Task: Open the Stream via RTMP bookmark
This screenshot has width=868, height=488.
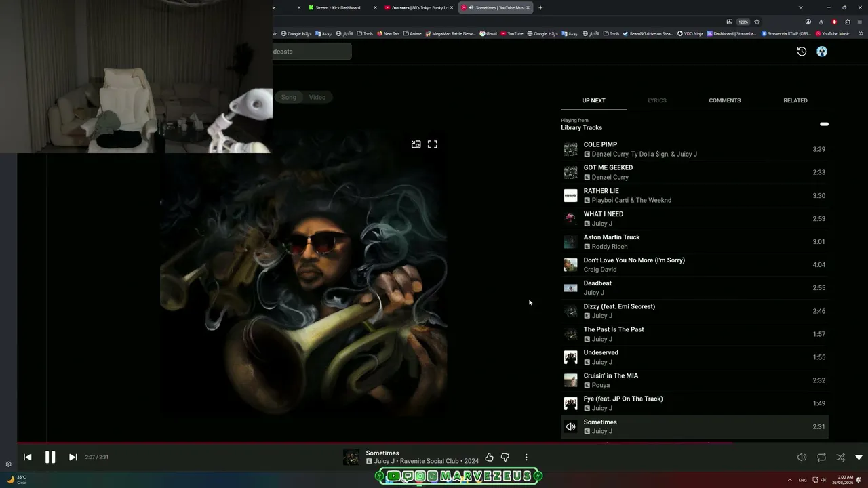Action: pos(786,33)
